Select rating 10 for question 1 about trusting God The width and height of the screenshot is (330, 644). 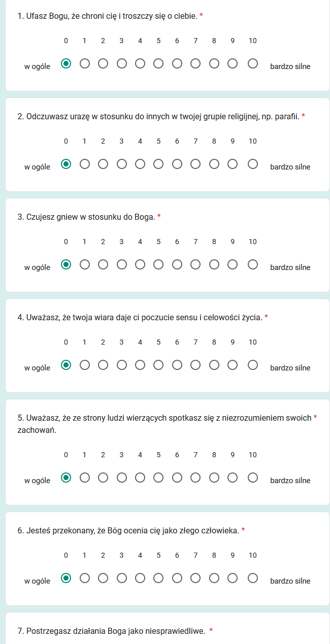[253, 63]
